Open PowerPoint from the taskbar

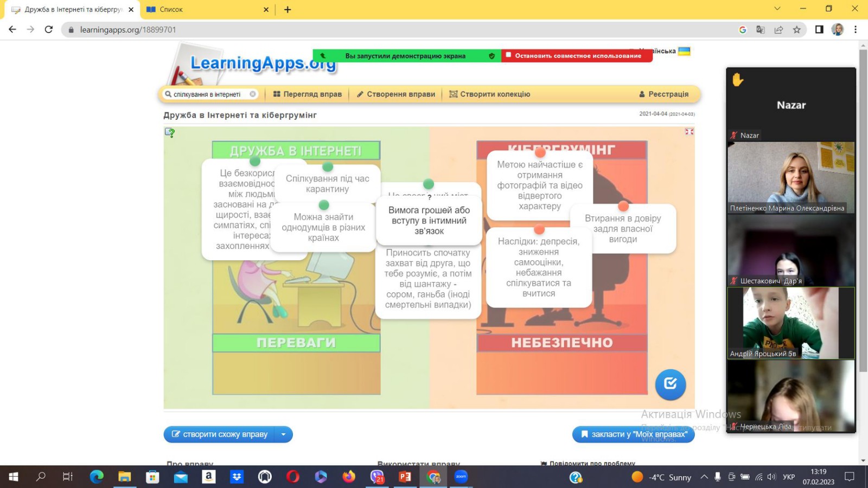[405, 477]
